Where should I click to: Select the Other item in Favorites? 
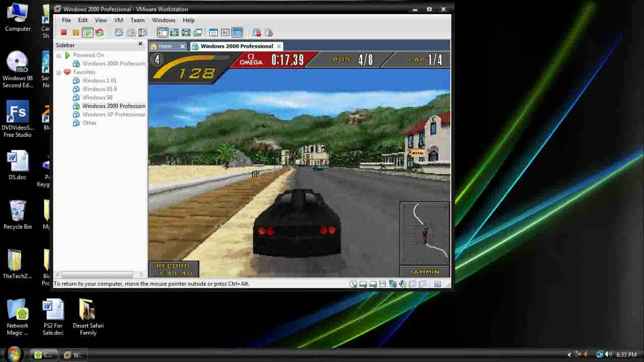[90, 123]
